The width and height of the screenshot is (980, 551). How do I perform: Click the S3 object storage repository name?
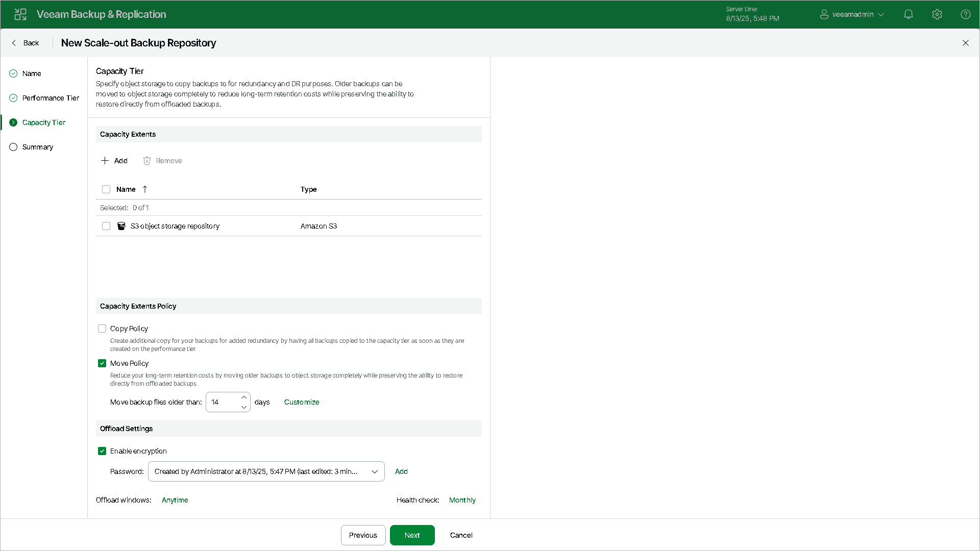click(x=175, y=226)
